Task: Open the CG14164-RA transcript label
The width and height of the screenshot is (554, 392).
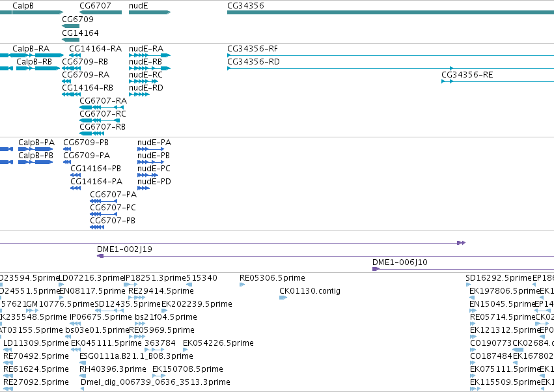Action: [x=96, y=48]
